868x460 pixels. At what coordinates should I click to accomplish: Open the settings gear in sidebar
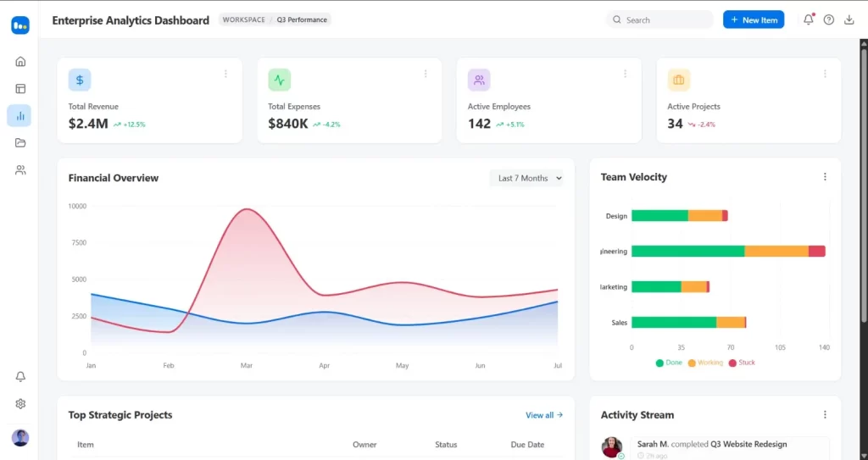pos(20,404)
